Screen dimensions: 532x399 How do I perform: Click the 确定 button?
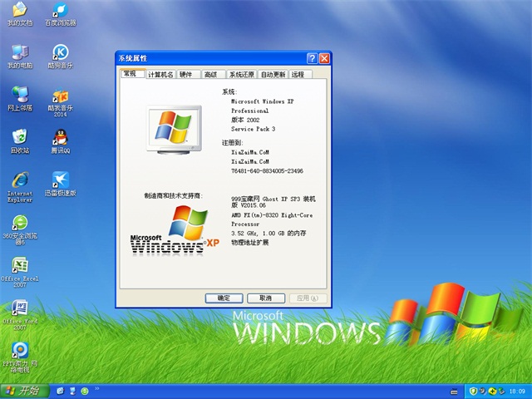224,298
